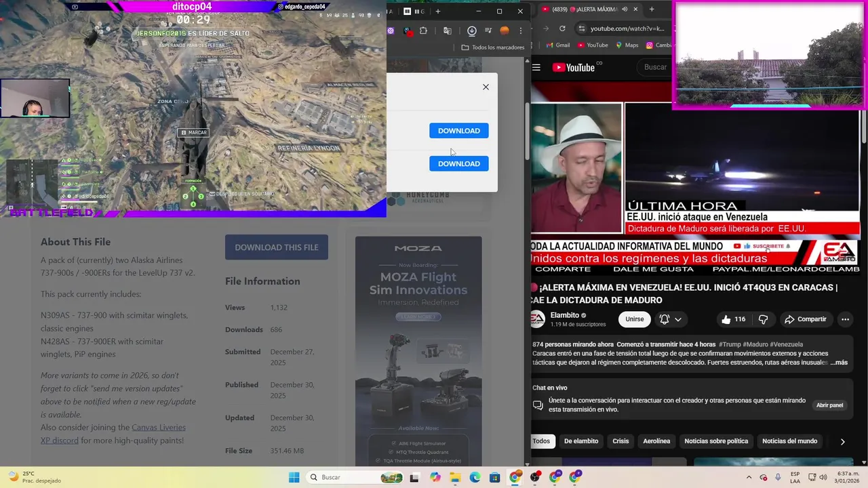Viewport: 868px width, 488px height.
Task: Select the Noticias sobre política chip
Action: pyautogui.click(x=716, y=441)
